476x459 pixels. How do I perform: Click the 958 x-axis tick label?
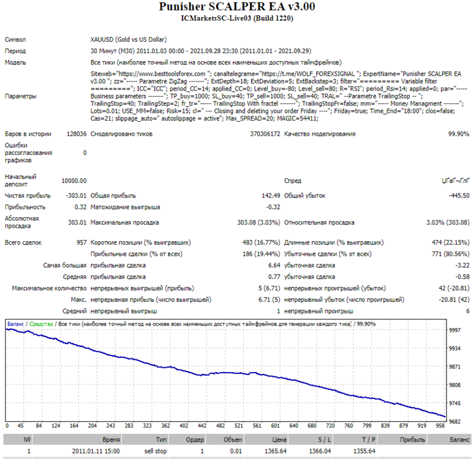(x=440, y=426)
